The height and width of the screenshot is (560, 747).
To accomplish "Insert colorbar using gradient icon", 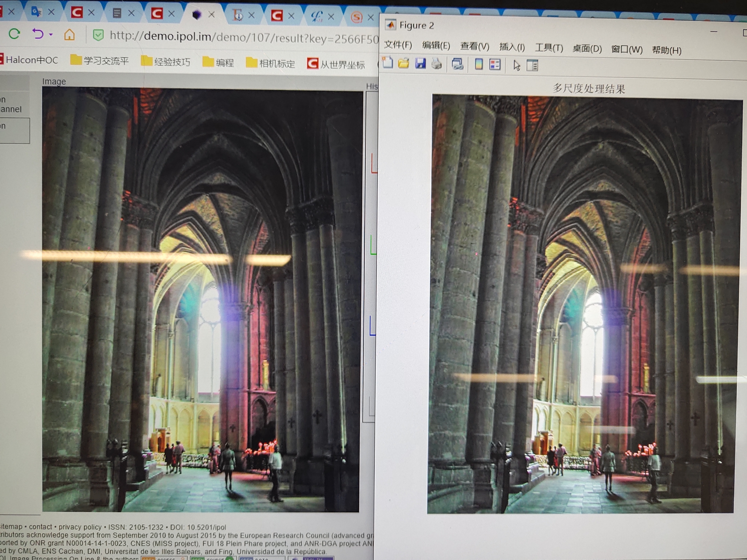I will coord(479,64).
